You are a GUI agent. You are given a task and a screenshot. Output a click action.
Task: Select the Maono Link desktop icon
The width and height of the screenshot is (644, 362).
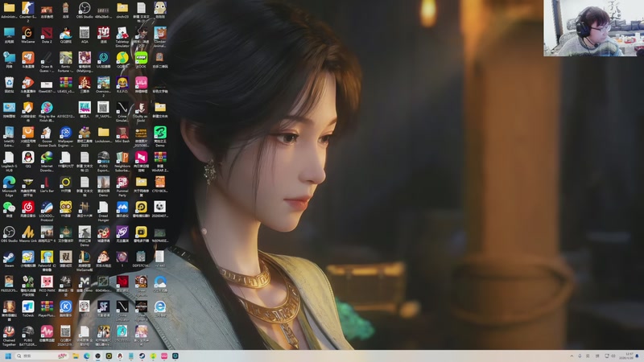coord(28,234)
